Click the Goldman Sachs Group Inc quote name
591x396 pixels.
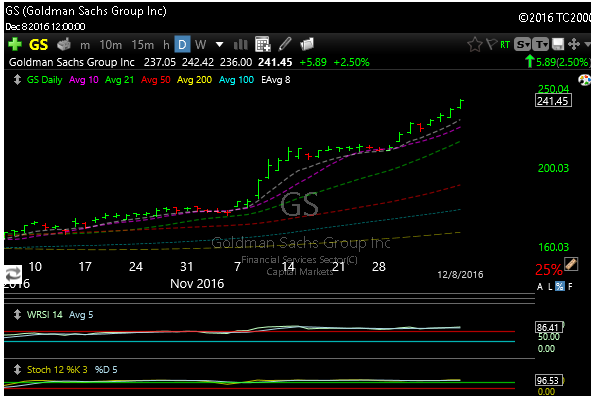(72, 62)
